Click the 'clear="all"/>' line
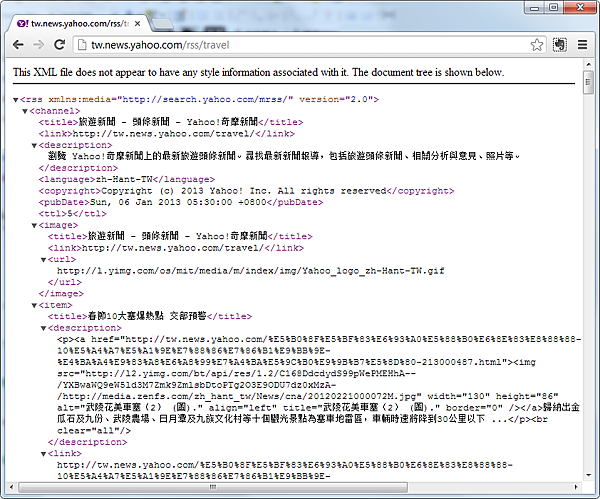Image resolution: width=600 pixels, height=499 pixels. coord(94,431)
